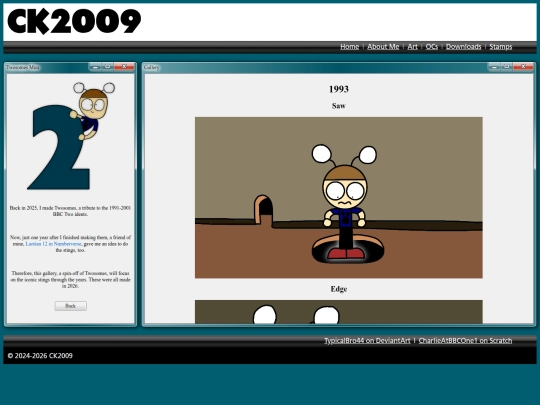Minimize the Gallery window
This screenshot has width=540, height=405.
(494, 66)
